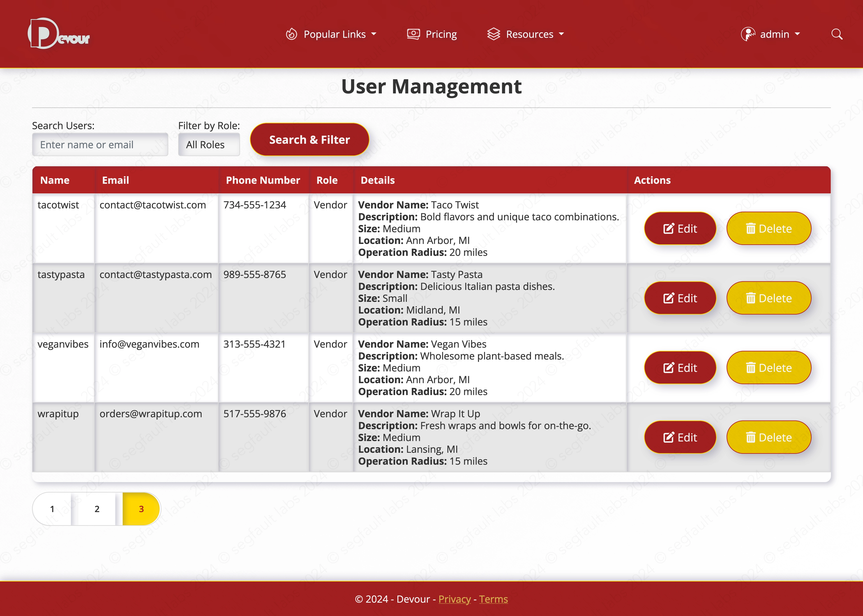Click the trash icon in tastypasta's Delete button
This screenshot has width=863, height=616.
750,298
